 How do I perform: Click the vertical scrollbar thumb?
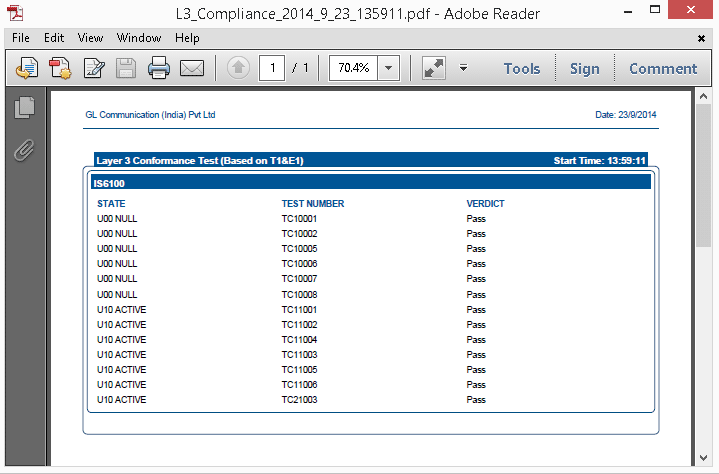[x=703, y=176]
